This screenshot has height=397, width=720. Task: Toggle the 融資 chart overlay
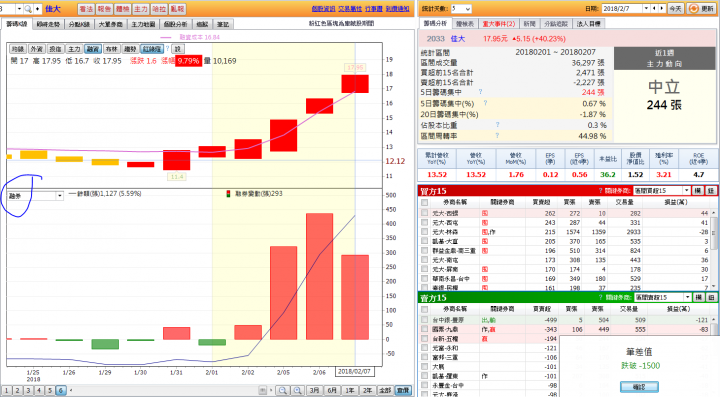tap(93, 49)
